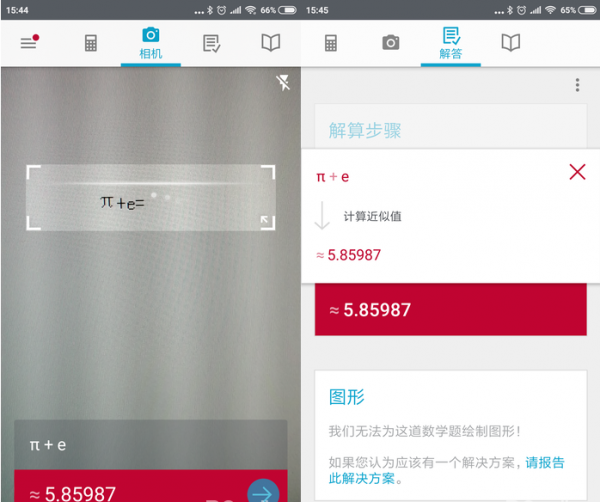This screenshot has height=502, width=600.
Task: Click the 请报告此解决方案 link
Action: pos(447,470)
